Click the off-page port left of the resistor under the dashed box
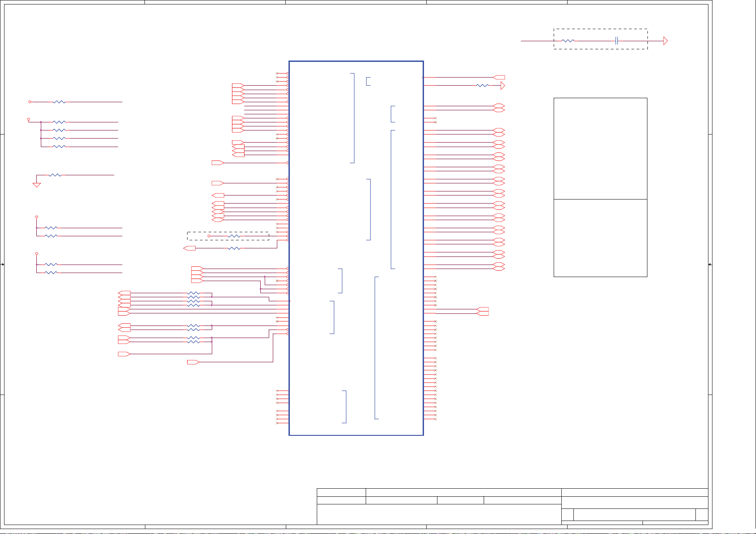The height and width of the screenshot is (534, 756). click(190, 248)
